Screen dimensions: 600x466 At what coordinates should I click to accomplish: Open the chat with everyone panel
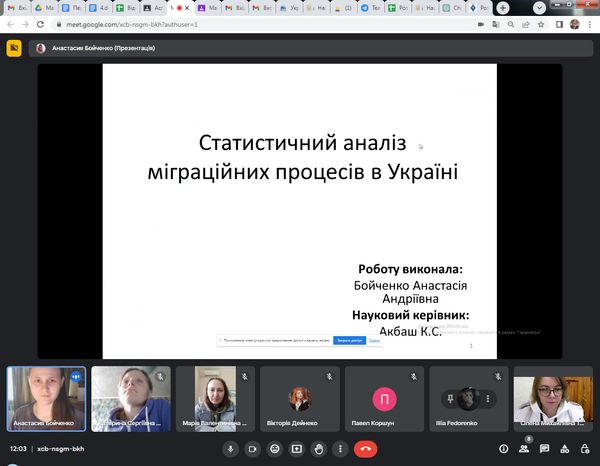[546, 449]
